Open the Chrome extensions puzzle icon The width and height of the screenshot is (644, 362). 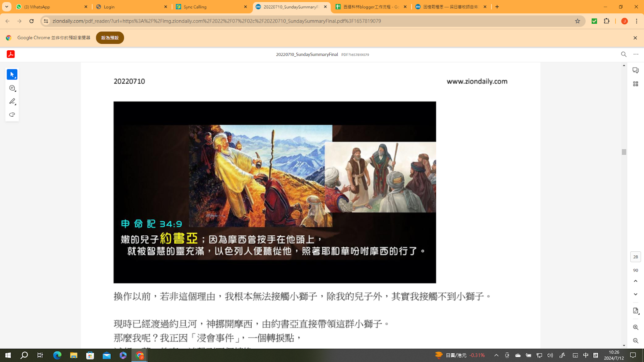(607, 21)
